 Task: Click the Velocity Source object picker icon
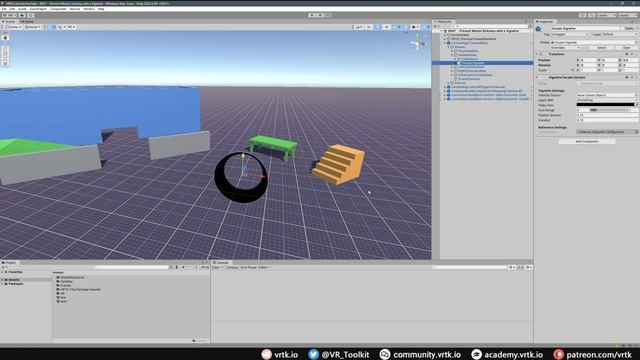(x=636, y=95)
